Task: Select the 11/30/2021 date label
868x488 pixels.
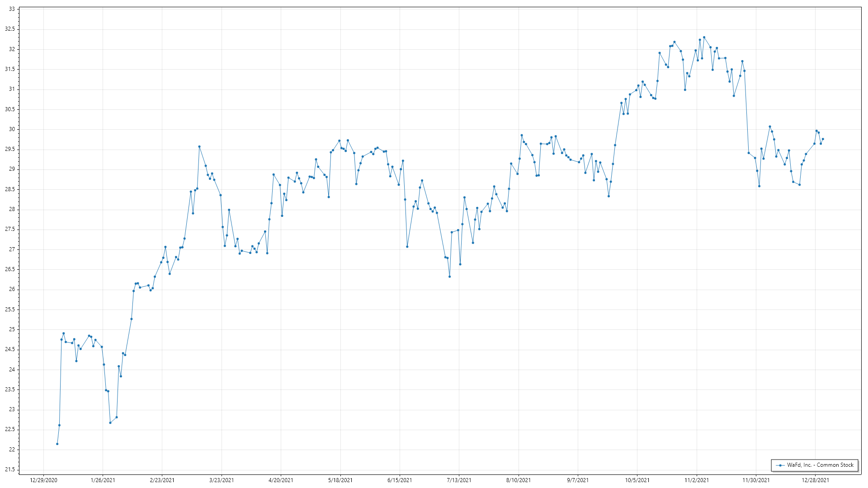Action: (x=756, y=480)
